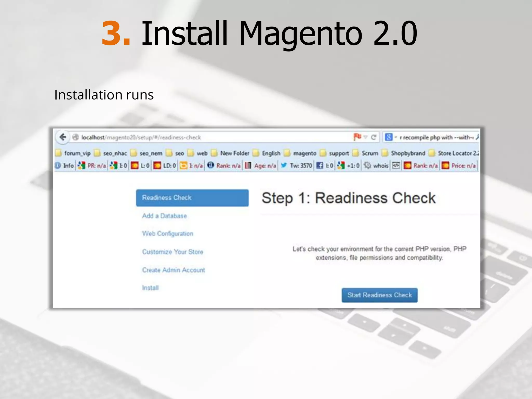Open the Shopbybrand bookmark folder

(404, 153)
